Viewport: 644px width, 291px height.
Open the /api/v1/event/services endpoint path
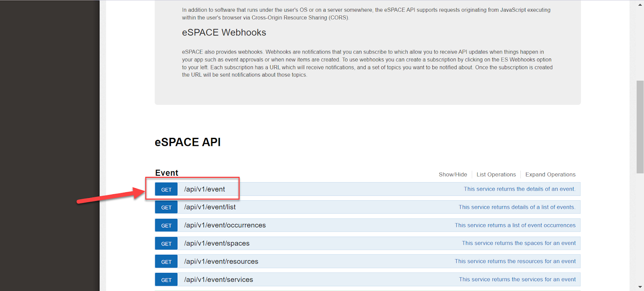click(219, 280)
